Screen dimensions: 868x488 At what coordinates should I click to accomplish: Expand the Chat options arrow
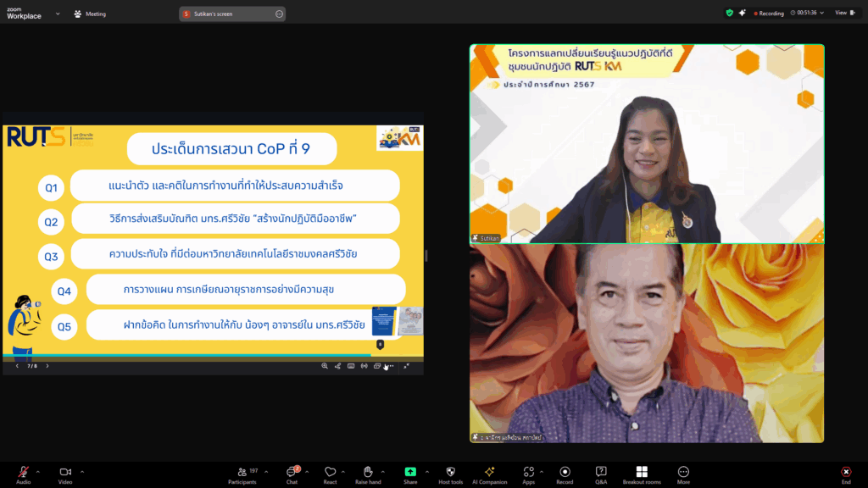(x=307, y=472)
